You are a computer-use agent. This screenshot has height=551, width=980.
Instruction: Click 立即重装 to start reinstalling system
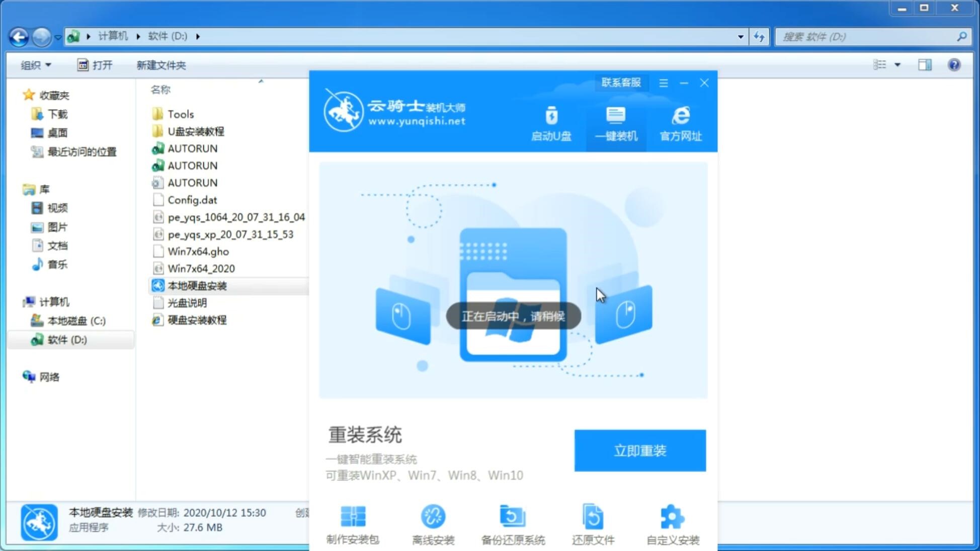pos(640,450)
